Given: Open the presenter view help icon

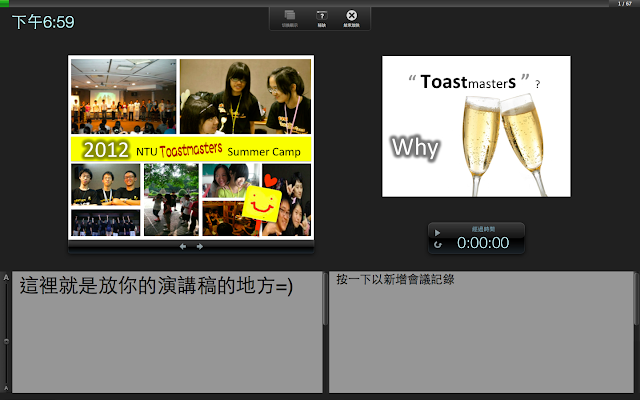Looking at the screenshot, I should point(322,16).
